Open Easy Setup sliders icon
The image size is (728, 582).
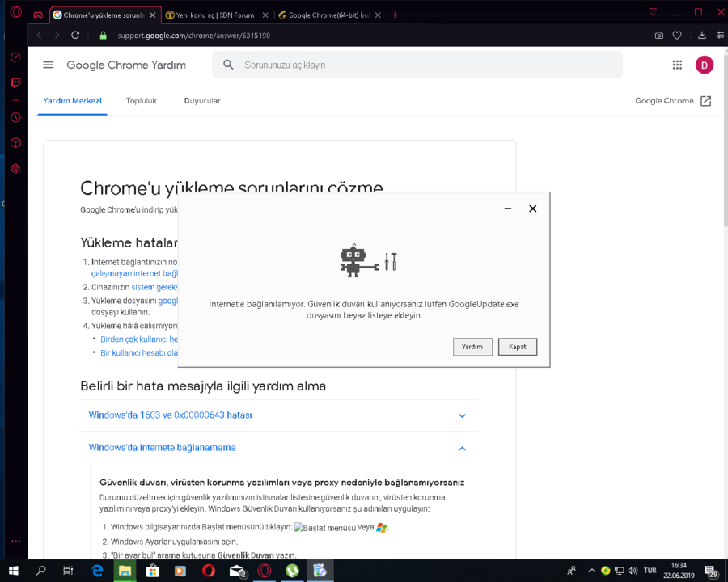[x=720, y=36]
